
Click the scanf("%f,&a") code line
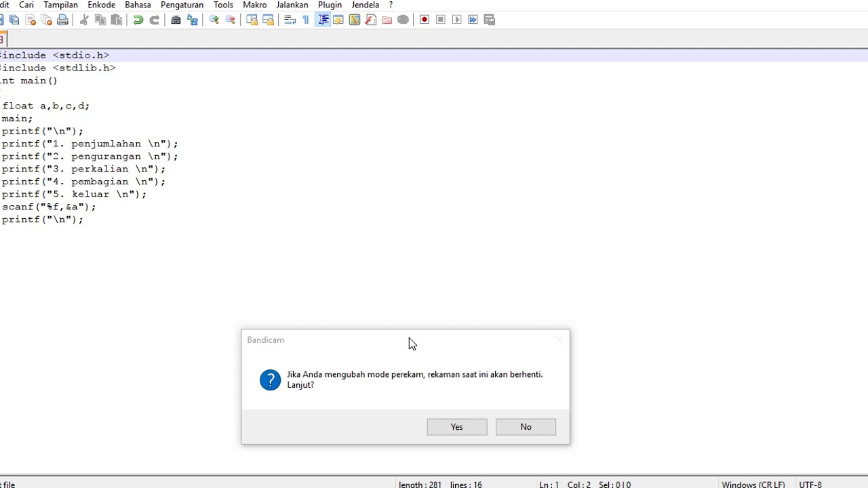49,207
